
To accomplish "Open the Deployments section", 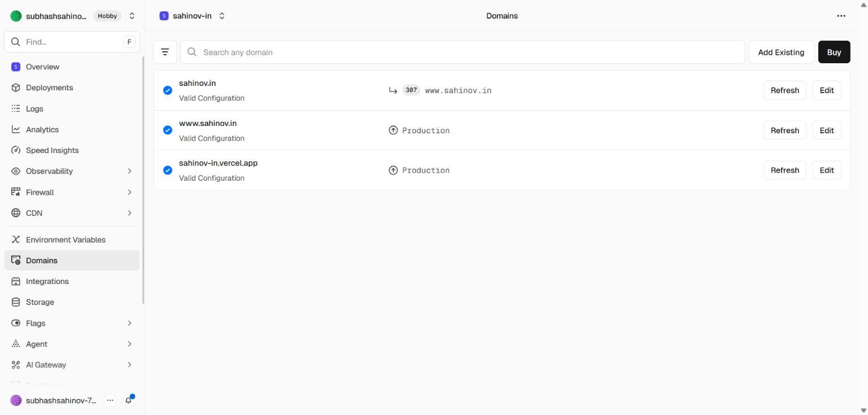I will pos(72,88).
